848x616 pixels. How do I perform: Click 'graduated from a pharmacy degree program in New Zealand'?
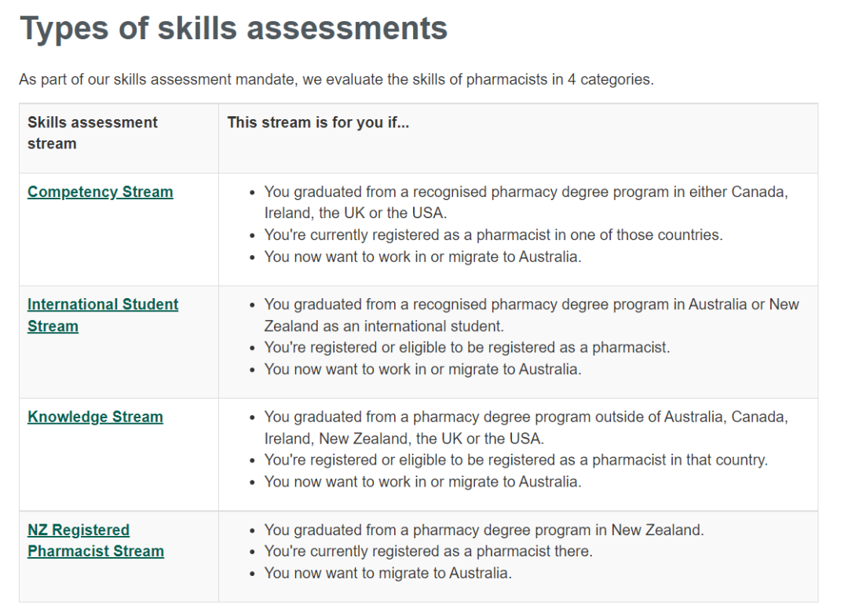(484, 530)
